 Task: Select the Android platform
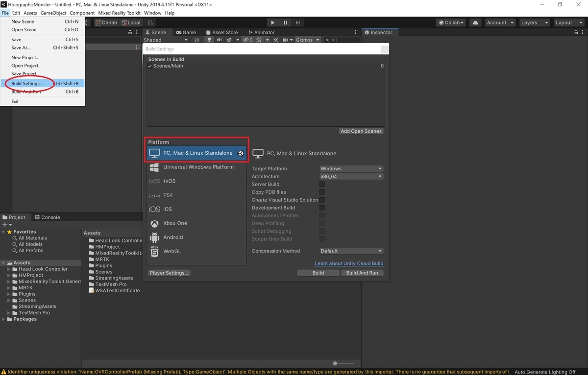tap(196, 237)
